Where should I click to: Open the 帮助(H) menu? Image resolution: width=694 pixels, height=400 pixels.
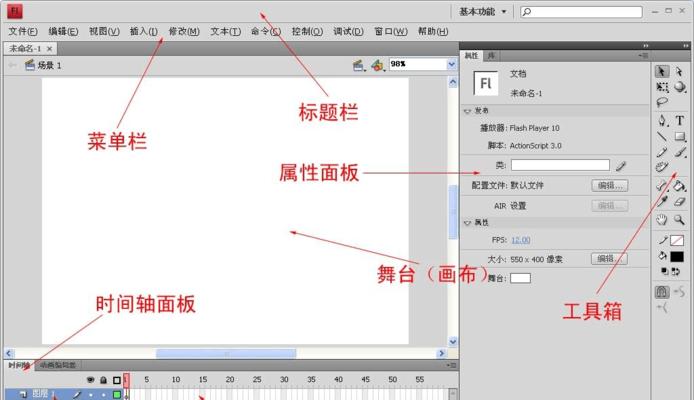pos(433,31)
